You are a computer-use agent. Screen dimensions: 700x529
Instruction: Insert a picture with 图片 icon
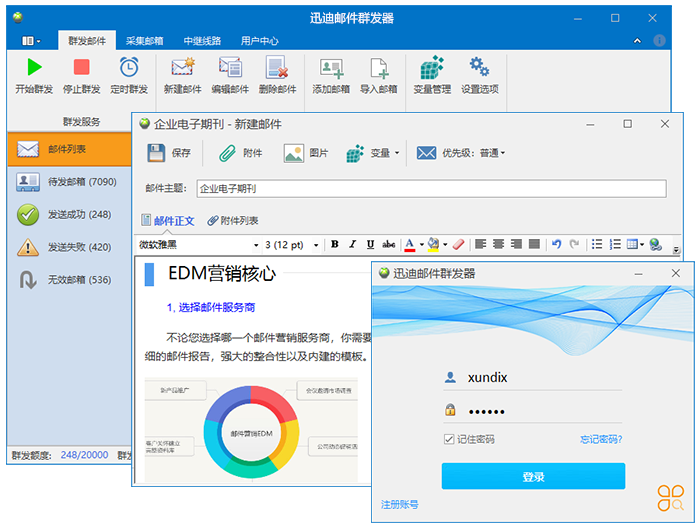[294, 153]
